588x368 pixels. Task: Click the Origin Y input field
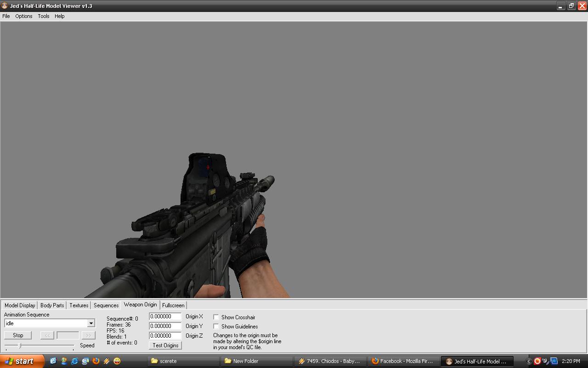(x=165, y=326)
